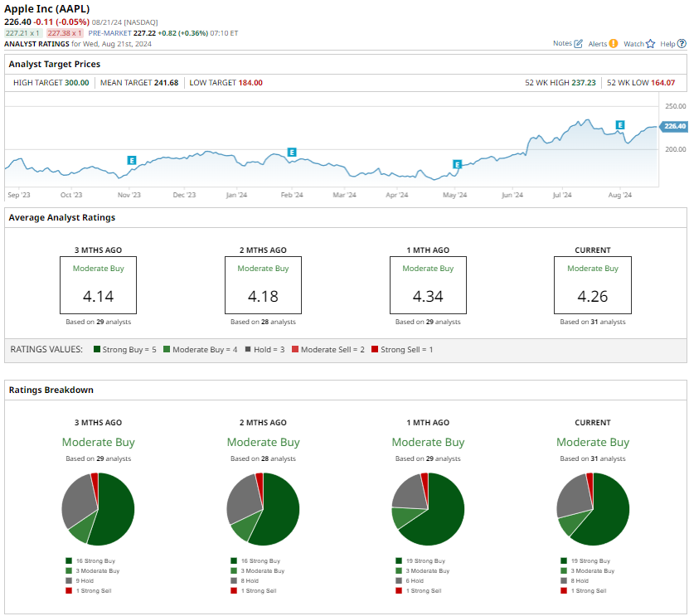Add AAPL to watchlist via star icon
689x616 pixels.
click(650, 43)
